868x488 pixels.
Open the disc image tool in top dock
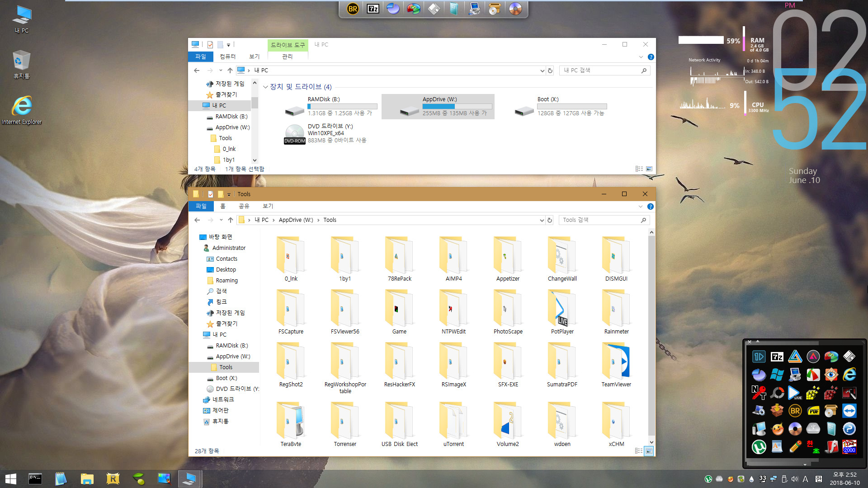pos(515,9)
